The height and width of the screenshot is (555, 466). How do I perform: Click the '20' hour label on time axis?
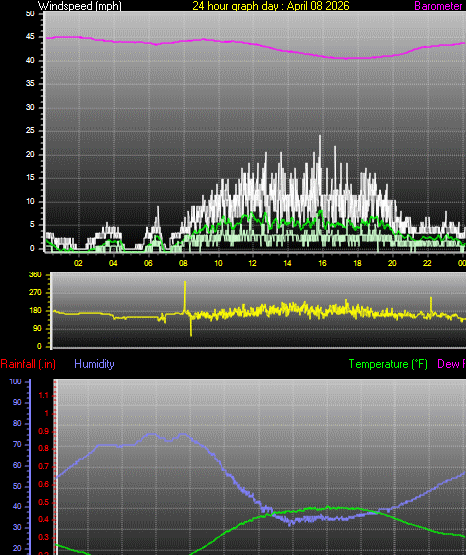tap(392, 263)
